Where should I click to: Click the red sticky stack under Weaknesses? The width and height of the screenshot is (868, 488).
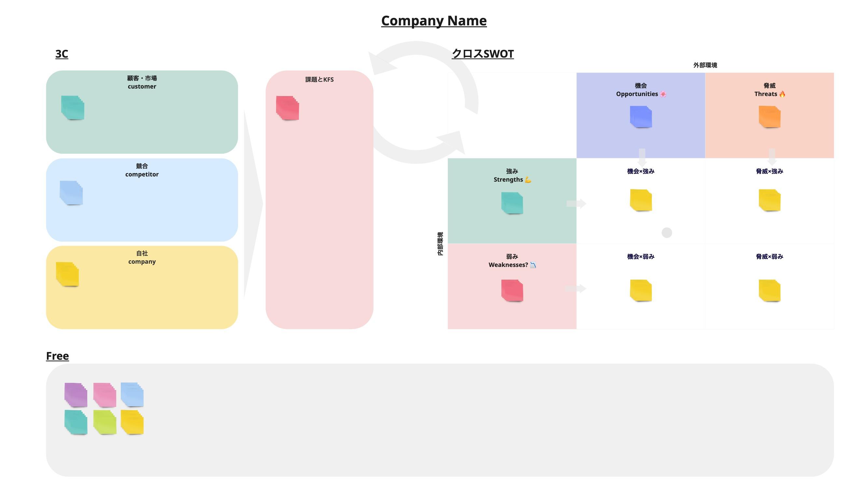pos(512,290)
